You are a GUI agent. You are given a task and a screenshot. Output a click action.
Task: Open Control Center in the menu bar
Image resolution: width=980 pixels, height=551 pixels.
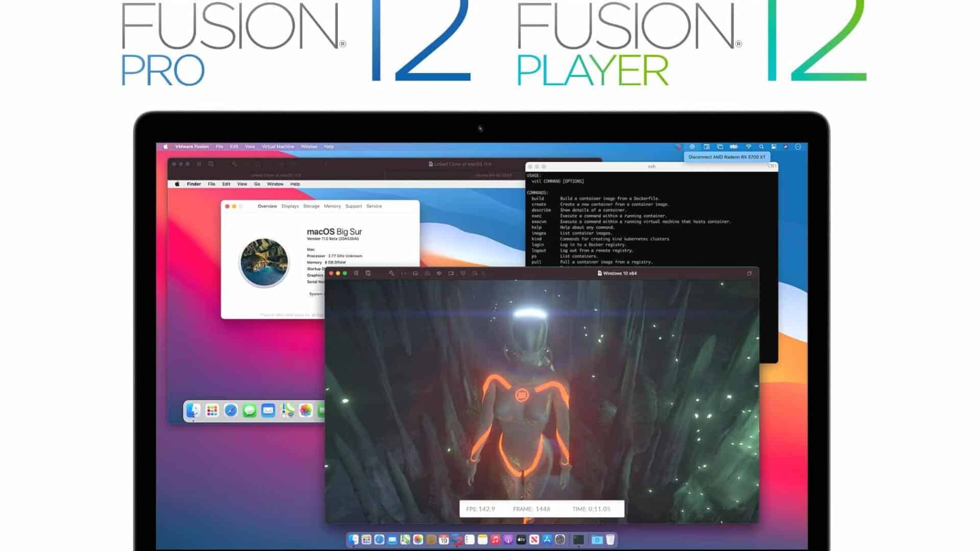tap(773, 146)
